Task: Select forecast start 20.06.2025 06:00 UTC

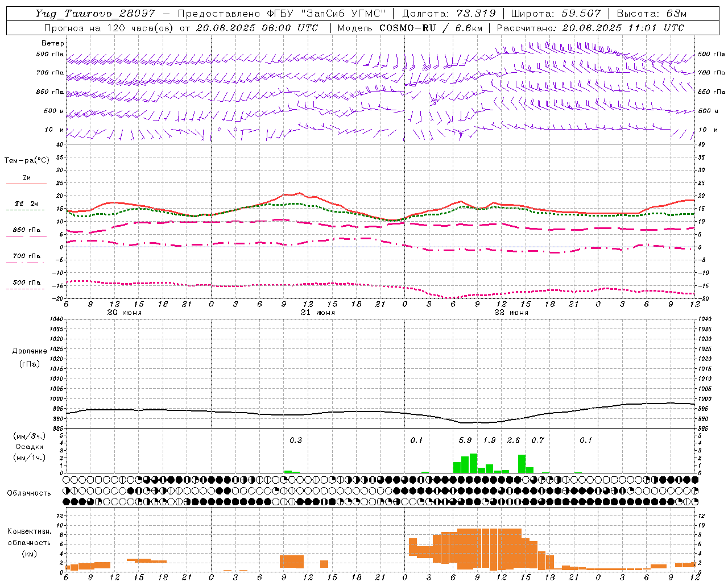Action: pyautogui.click(x=257, y=28)
